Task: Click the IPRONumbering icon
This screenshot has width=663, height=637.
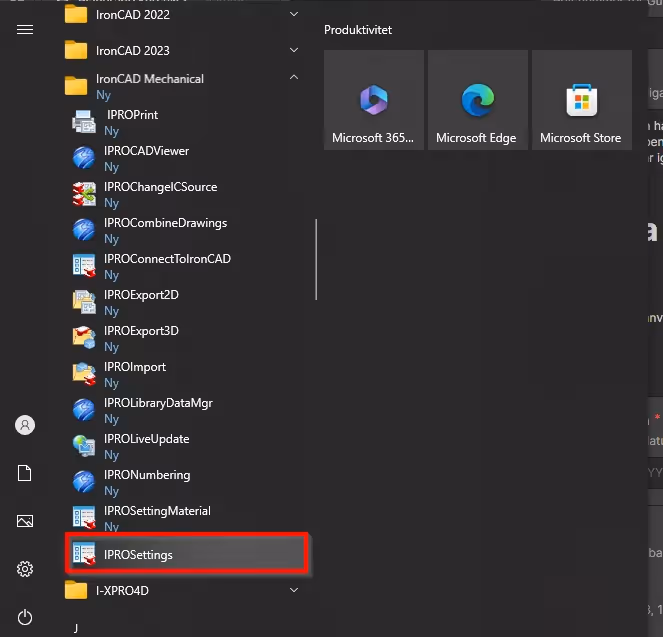Action: 84,482
